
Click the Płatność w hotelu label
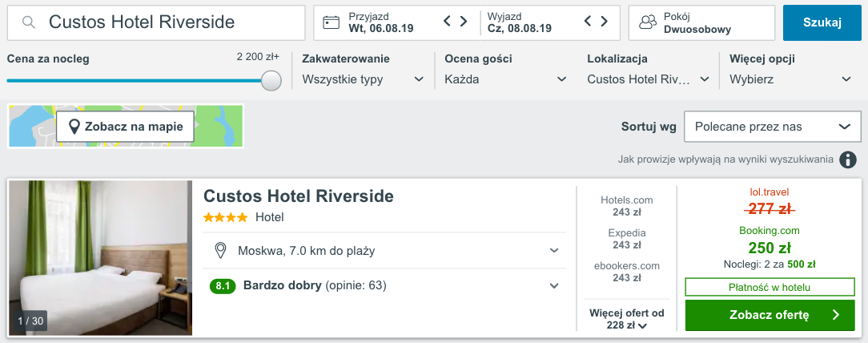click(x=770, y=287)
